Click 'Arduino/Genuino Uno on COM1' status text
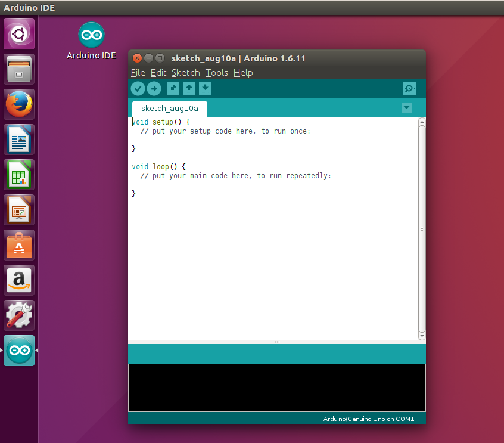504x443 pixels. (x=369, y=419)
